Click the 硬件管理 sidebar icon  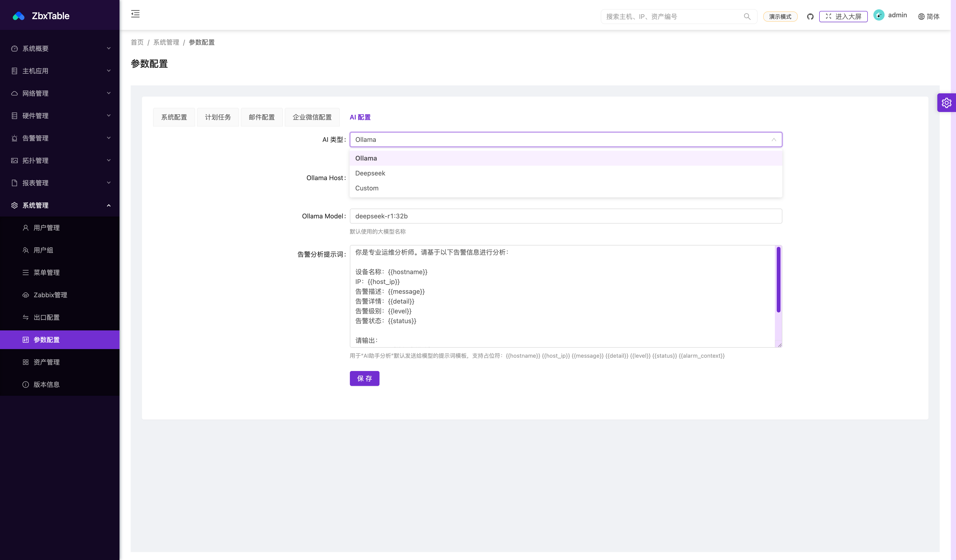(x=14, y=116)
